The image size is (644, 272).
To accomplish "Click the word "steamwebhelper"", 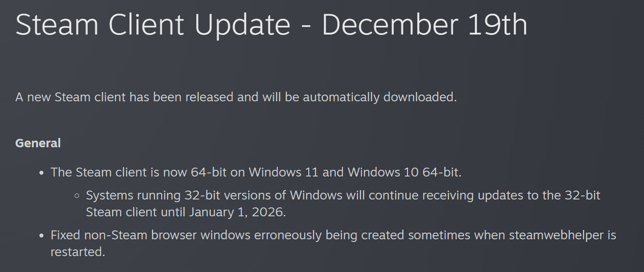I will pyautogui.click(x=556, y=235).
